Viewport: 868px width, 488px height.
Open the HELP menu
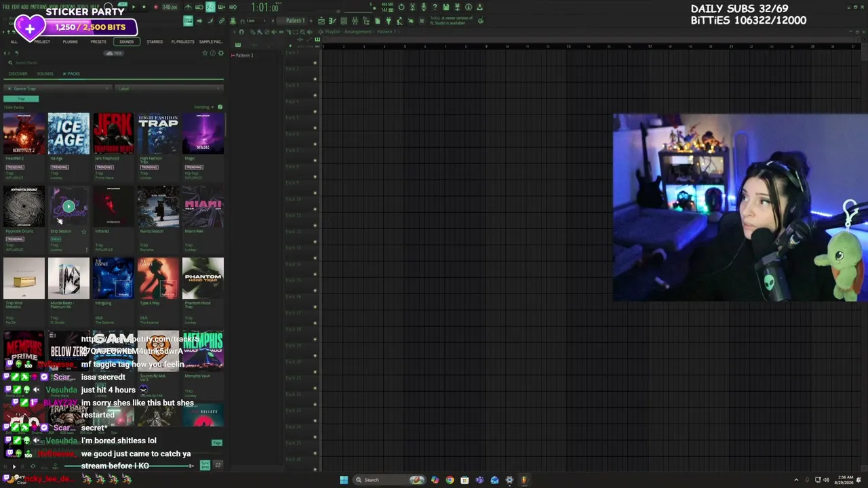pos(95,7)
